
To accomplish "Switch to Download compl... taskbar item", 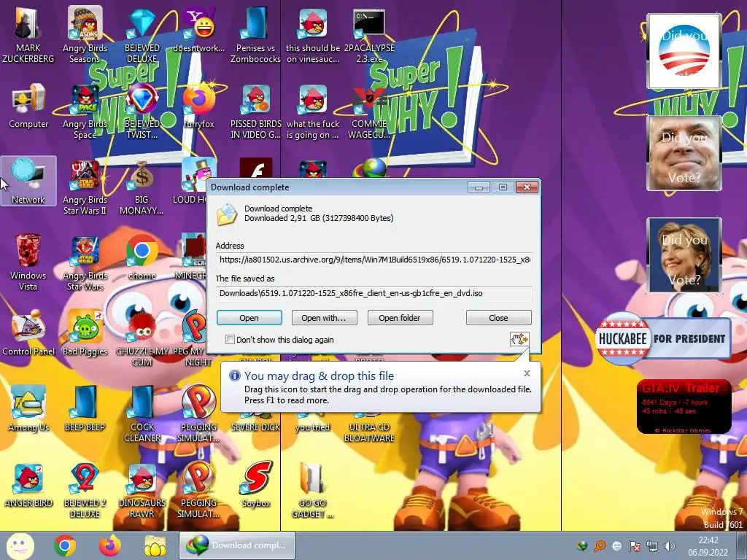I will coord(237,545).
